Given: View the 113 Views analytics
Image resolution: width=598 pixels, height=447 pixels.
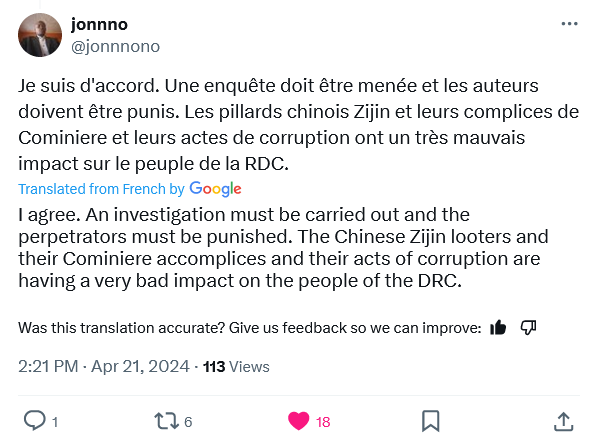Looking at the screenshot, I should click(236, 367).
